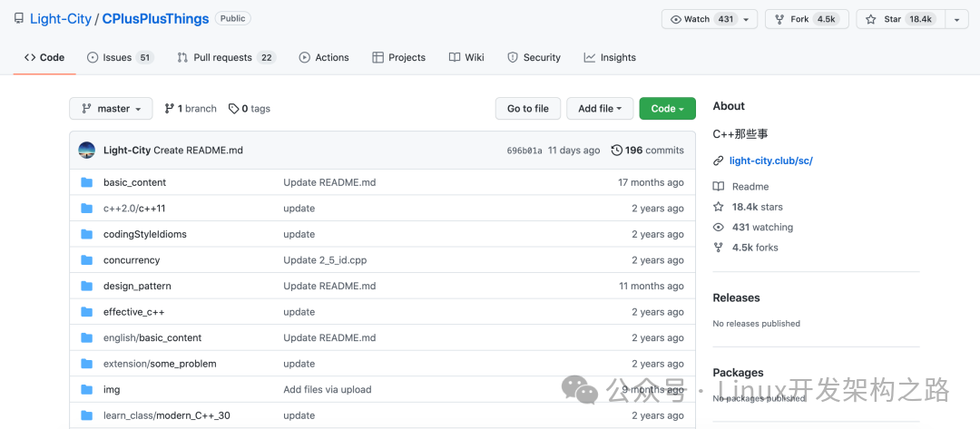Open the Update 2_5_id.cpp commit message
This screenshot has width=980, height=429.
325,260
